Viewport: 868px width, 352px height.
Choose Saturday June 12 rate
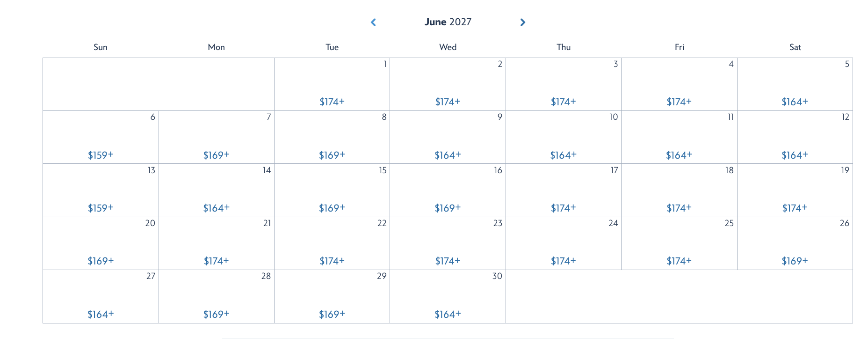(795, 155)
